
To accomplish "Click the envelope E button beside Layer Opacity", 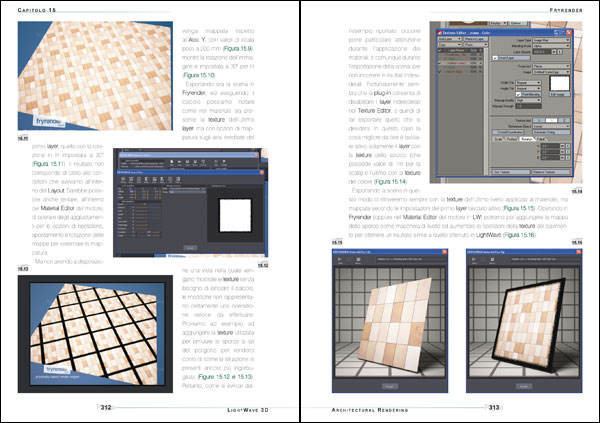I will (x=560, y=52).
